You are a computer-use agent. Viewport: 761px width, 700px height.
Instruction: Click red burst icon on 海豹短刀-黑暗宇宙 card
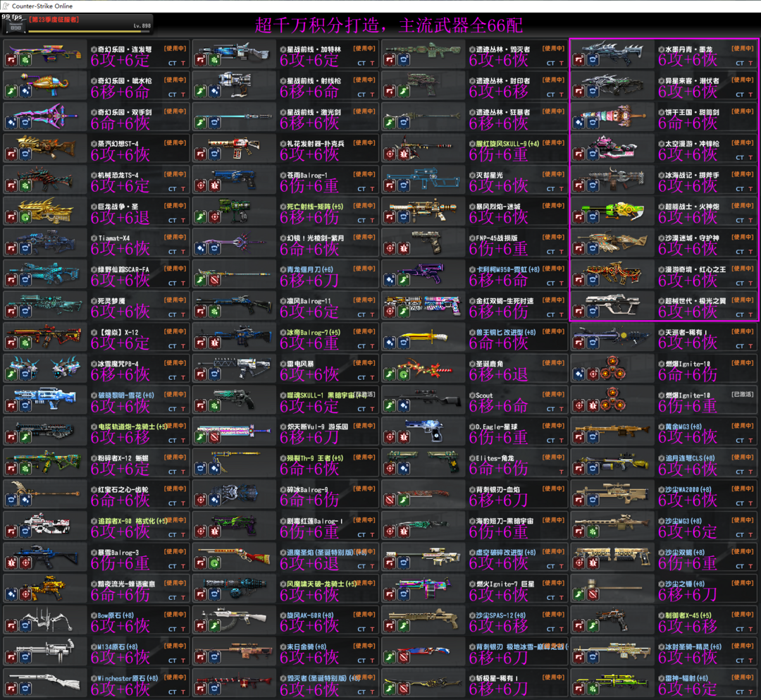click(404, 532)
